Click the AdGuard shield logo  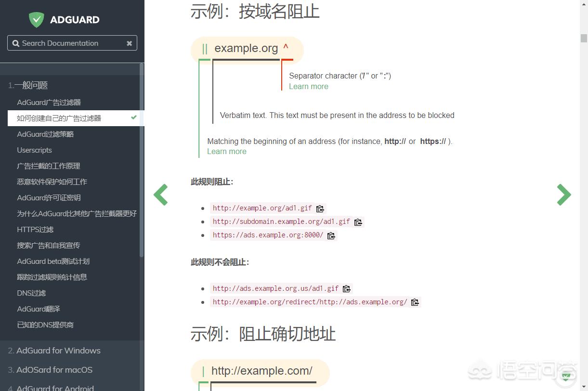[x=36, y=20]
